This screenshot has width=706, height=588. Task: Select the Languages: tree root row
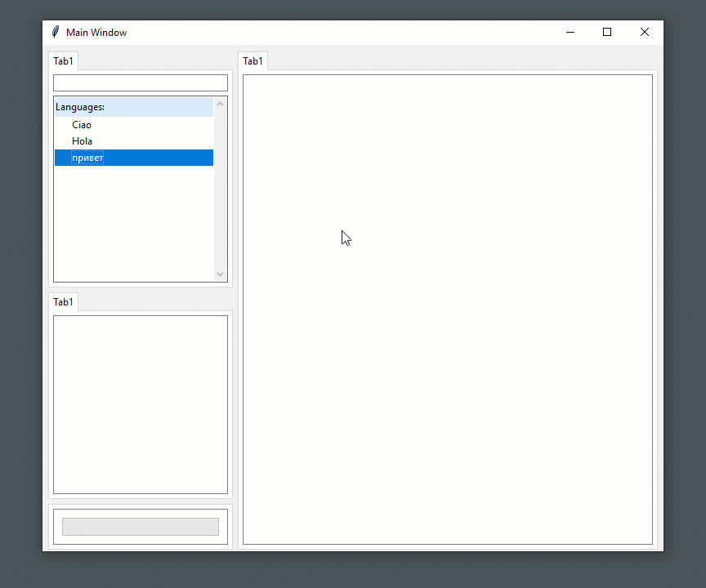[x=134, y=107]
